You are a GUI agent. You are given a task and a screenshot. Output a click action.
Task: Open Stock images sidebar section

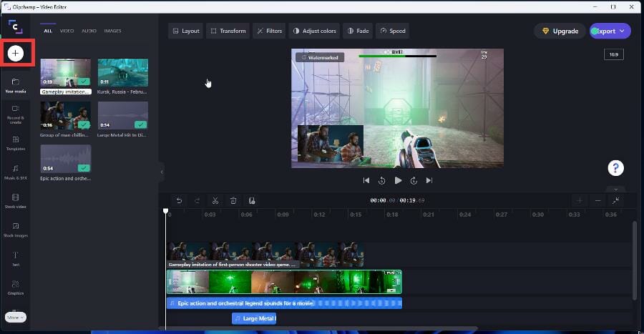coord(16,230)
